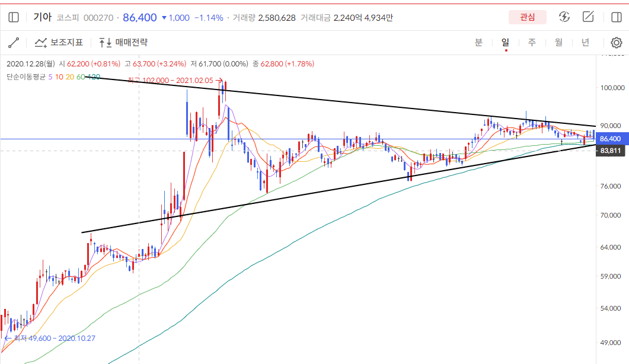629x364 pixels.
Task: Click the 최저 49,600 – 2020.10.27 low marker
Action: (x=50, y=339)
